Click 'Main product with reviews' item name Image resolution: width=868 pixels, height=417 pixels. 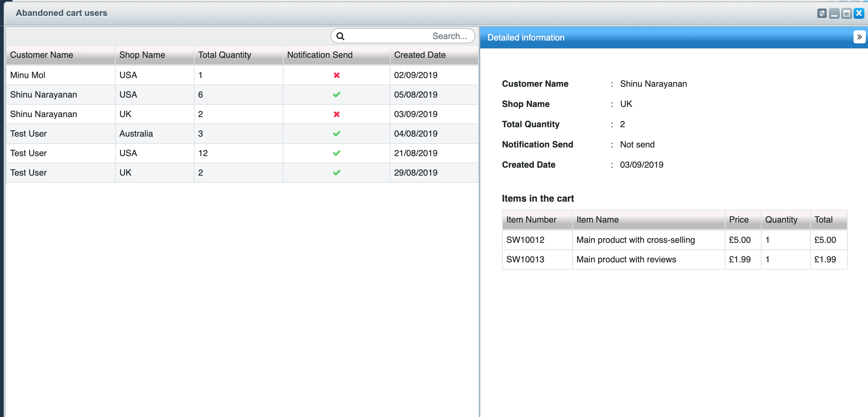(626, 259)
